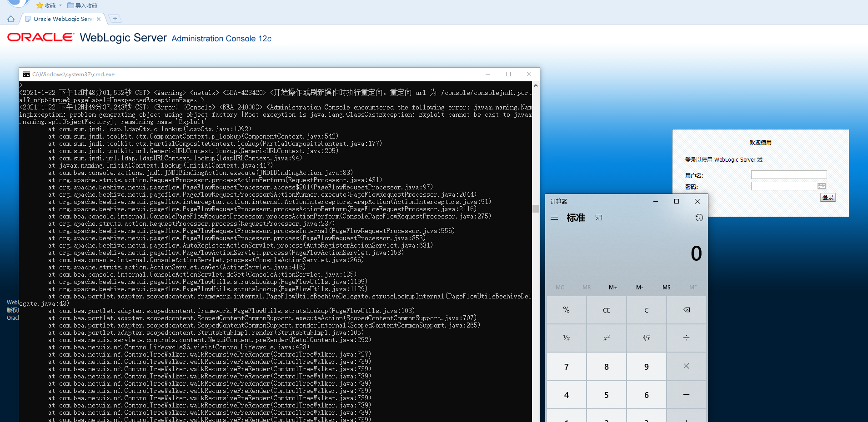Screen dimensions: 868x422
Task: Click the ORACLE logo in the header
Action: [x=40, y=37]
